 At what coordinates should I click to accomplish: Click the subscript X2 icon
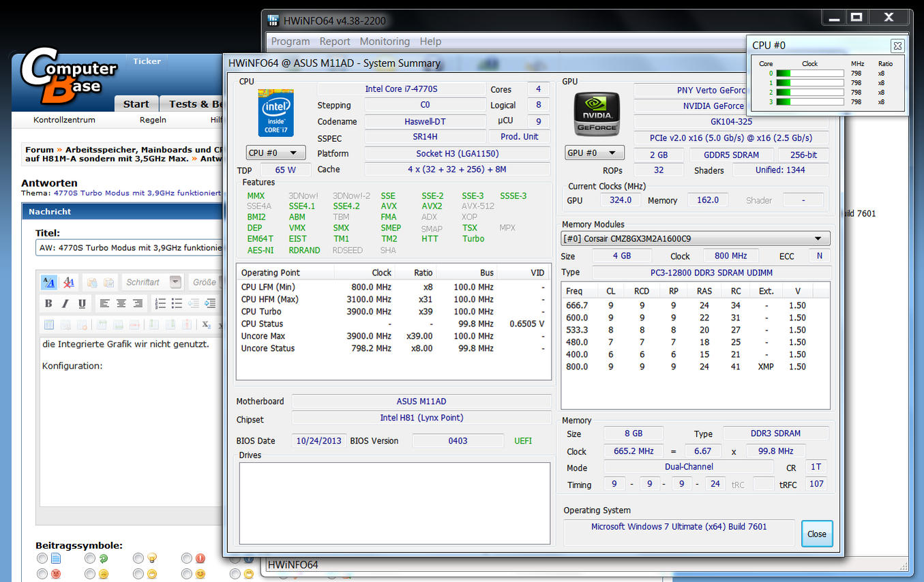click(x=207, y=325)
